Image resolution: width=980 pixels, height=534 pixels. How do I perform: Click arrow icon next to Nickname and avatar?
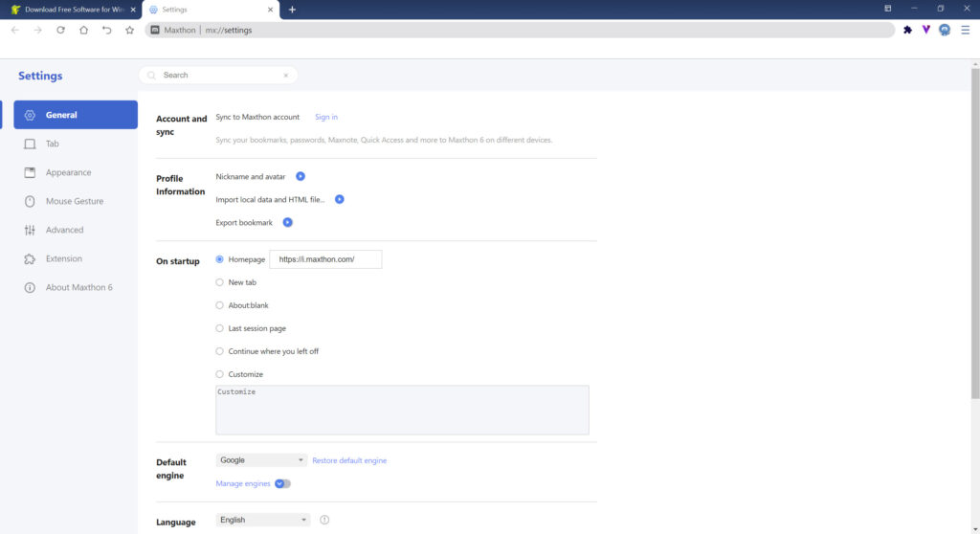[301, 177]
